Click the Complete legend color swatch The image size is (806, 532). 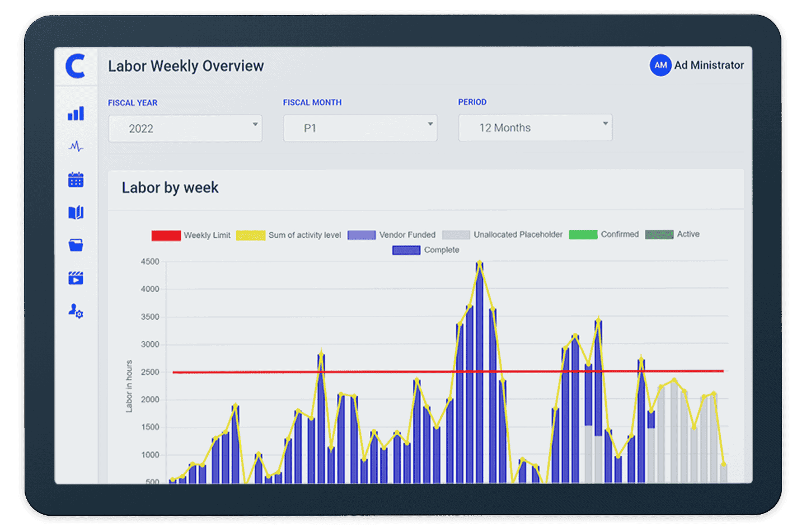(406, 250)
